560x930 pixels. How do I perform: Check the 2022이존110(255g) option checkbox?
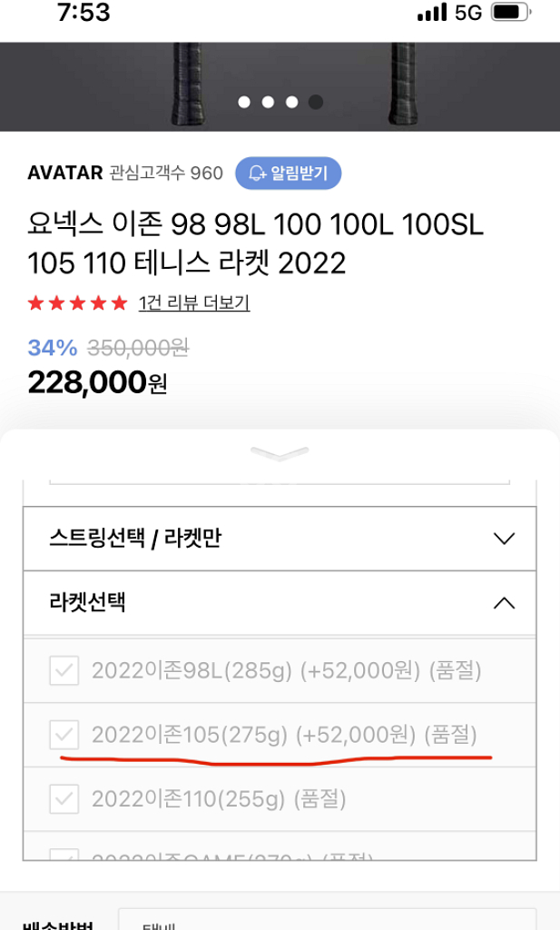pyautogui.click(x=63, y=799)
